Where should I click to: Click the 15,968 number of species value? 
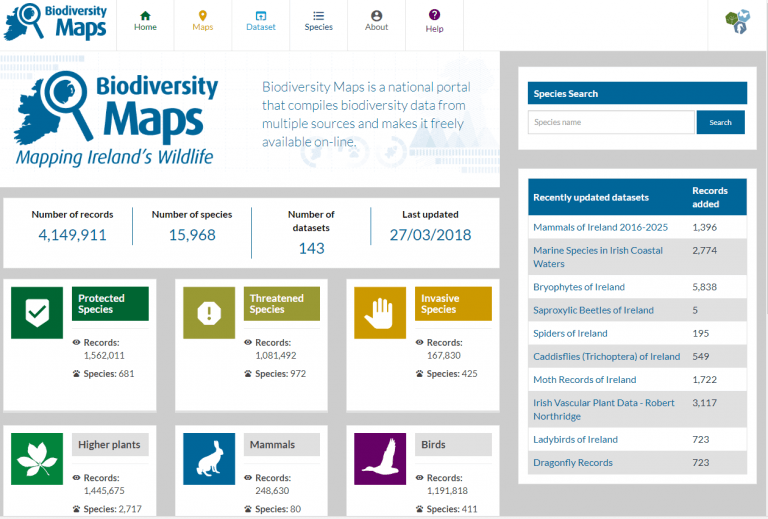point(192,235)
